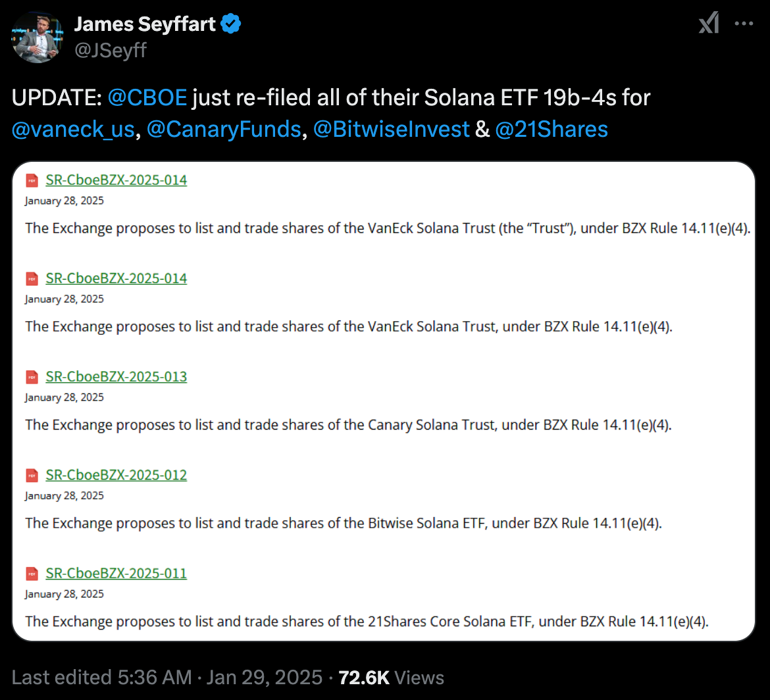
Task: Open the Grok icon on the post
Action: point(709,24)
